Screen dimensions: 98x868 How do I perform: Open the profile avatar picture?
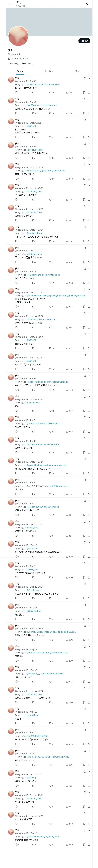(x=18, y=36)
